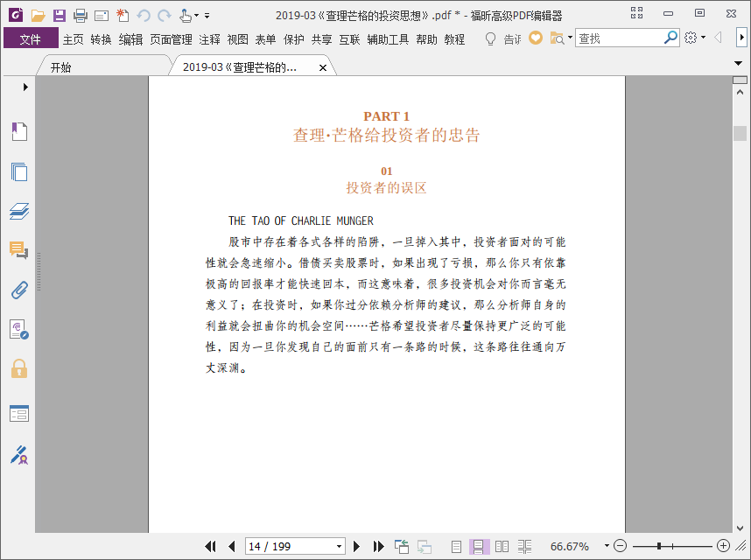Open the Layers panel in sidebar
The image size is (751, 560).
pos(19,211)
